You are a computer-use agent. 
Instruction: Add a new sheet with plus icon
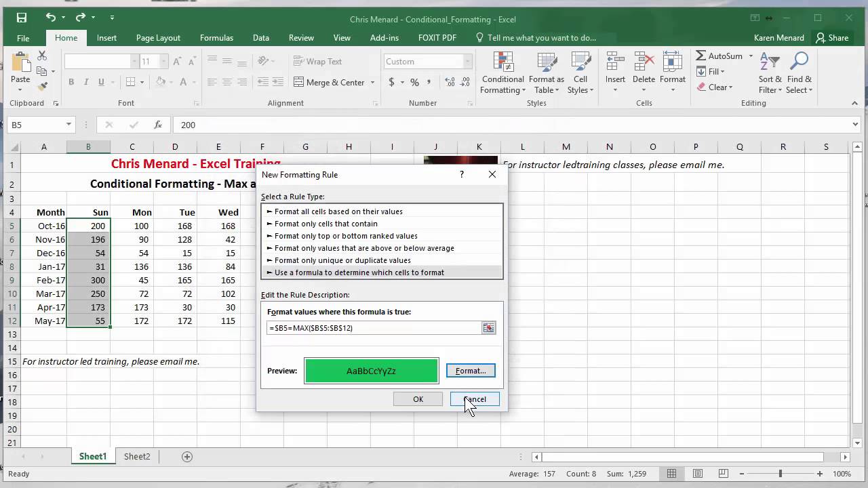tap(187, 457)
